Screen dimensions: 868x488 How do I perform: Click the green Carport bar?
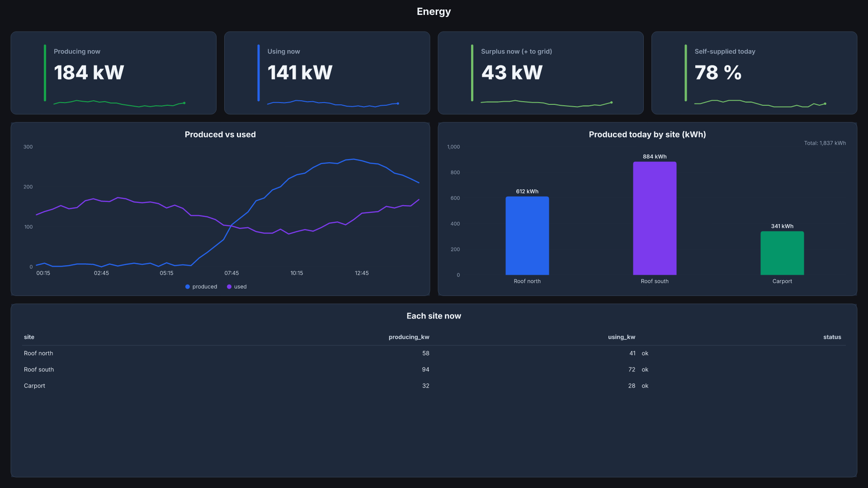click(x=782, y=253)
